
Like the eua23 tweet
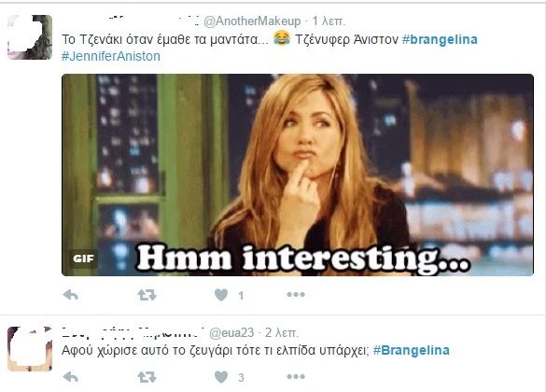coord(221,377)
